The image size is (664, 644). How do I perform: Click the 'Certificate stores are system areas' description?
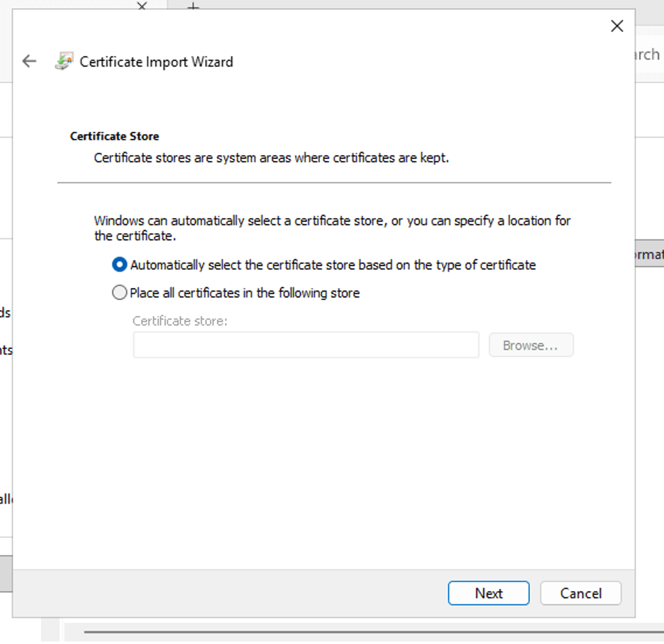[271, 158]
